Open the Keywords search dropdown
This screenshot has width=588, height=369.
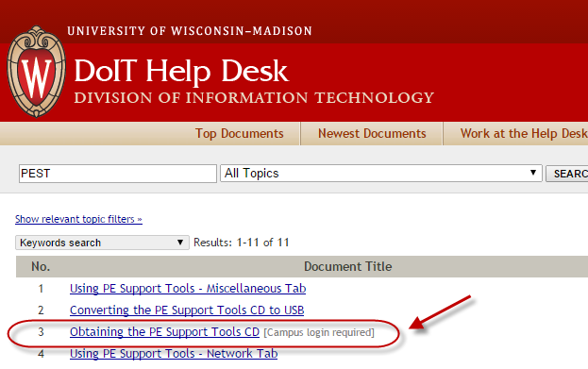point(102,243)
